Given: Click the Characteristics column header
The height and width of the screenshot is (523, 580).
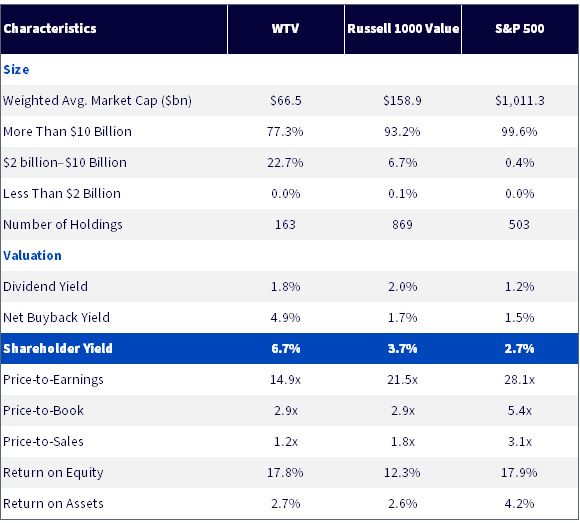Looking at the screenshot, I should pyautogui.click(x=50, y=28).
